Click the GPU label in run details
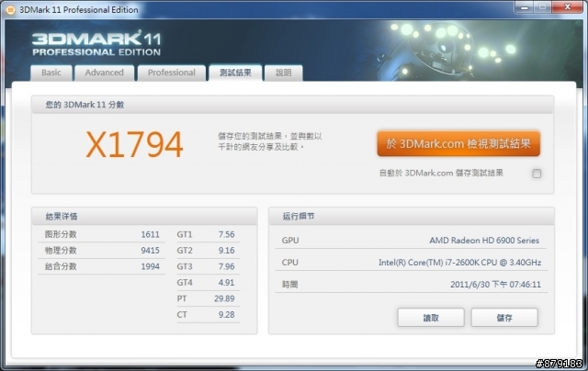 (290, 241)
